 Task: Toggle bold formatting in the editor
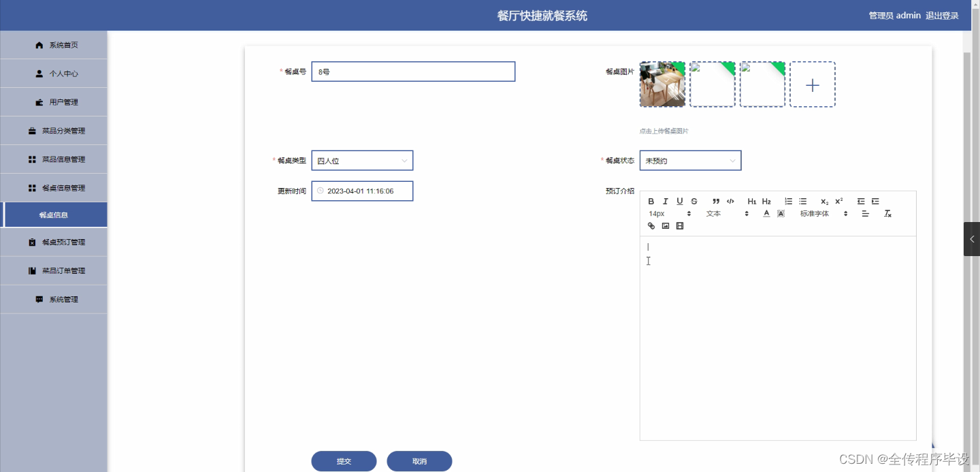tap(651, 202)
